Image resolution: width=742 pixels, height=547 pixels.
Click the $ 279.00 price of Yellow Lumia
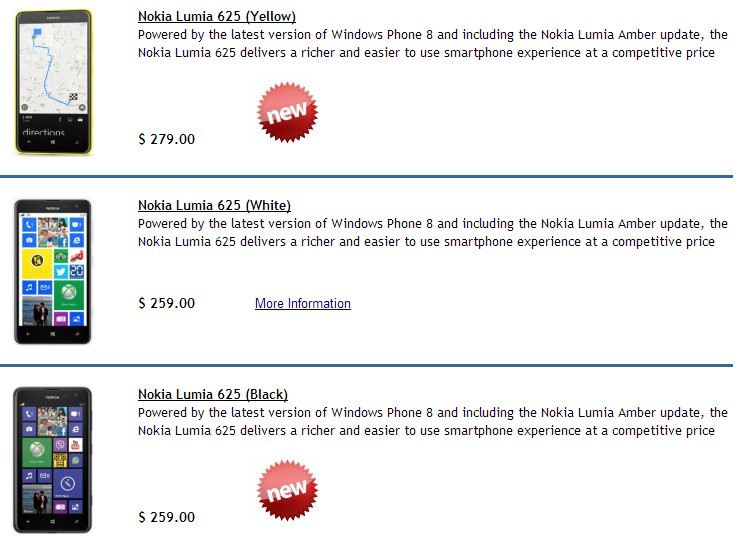coord(166,139)
